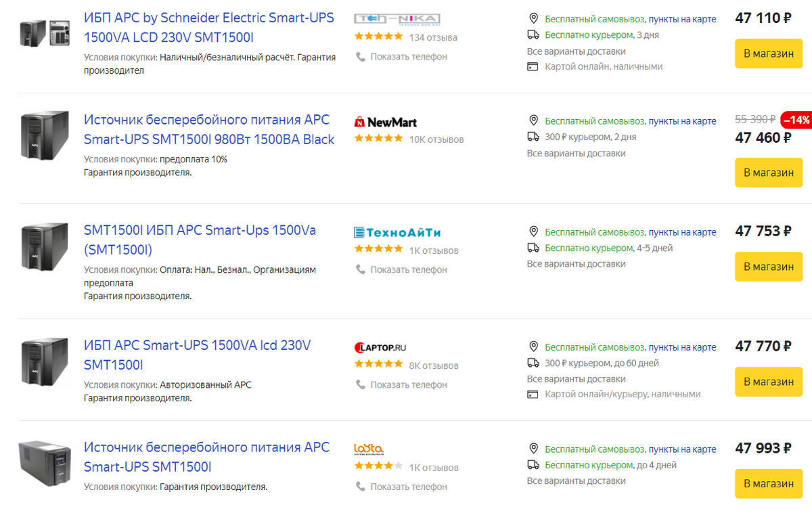Click star rating for NewMart shop
The width and height of the screenshot is (812, 513).
point(378,139)
